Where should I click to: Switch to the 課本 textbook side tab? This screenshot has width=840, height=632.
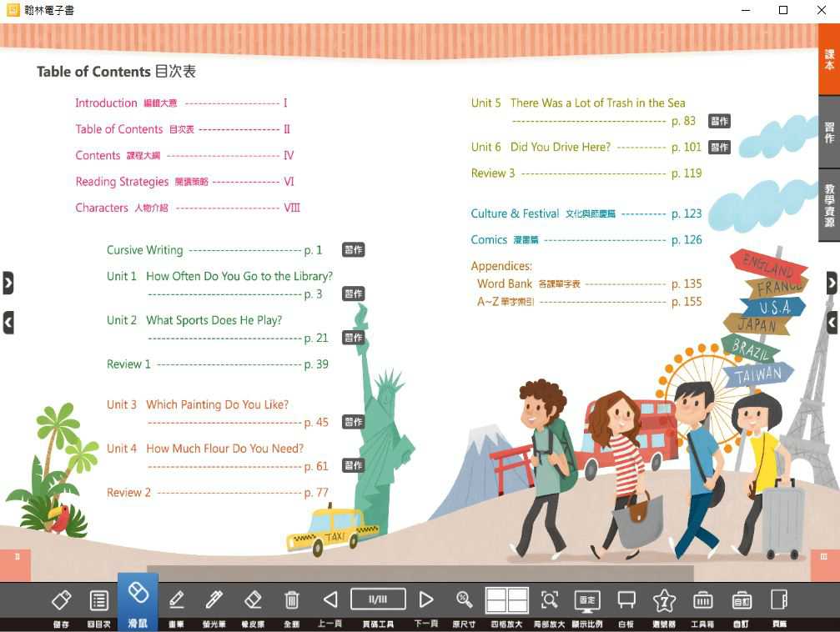[x=829, y=59]
